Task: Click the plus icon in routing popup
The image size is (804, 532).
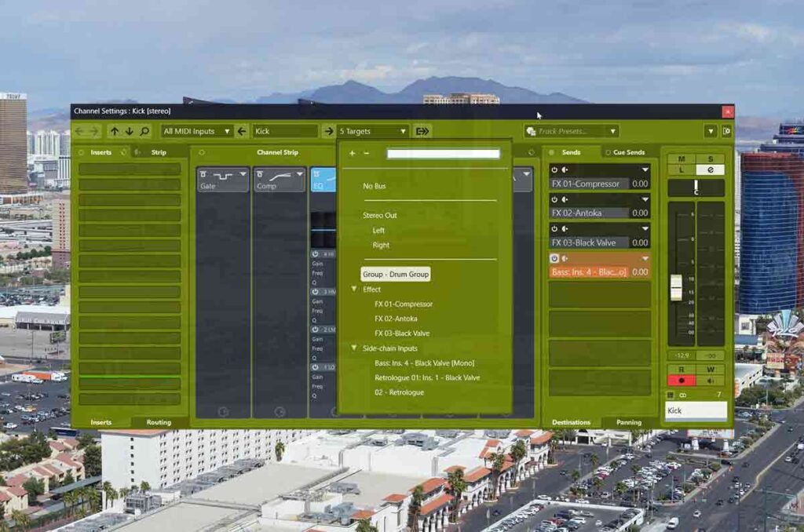Action: point(352,154)
